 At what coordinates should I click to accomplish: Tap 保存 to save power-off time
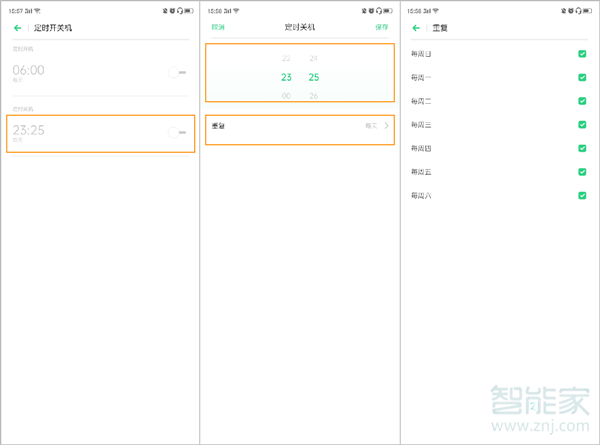[x=382, y=28]
